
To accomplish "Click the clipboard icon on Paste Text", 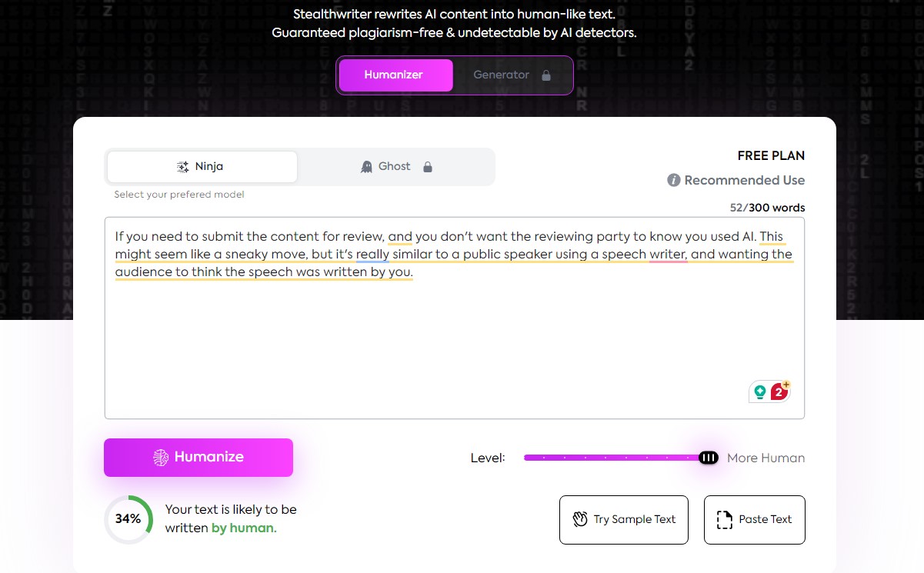I will click(x=724, y=519).
